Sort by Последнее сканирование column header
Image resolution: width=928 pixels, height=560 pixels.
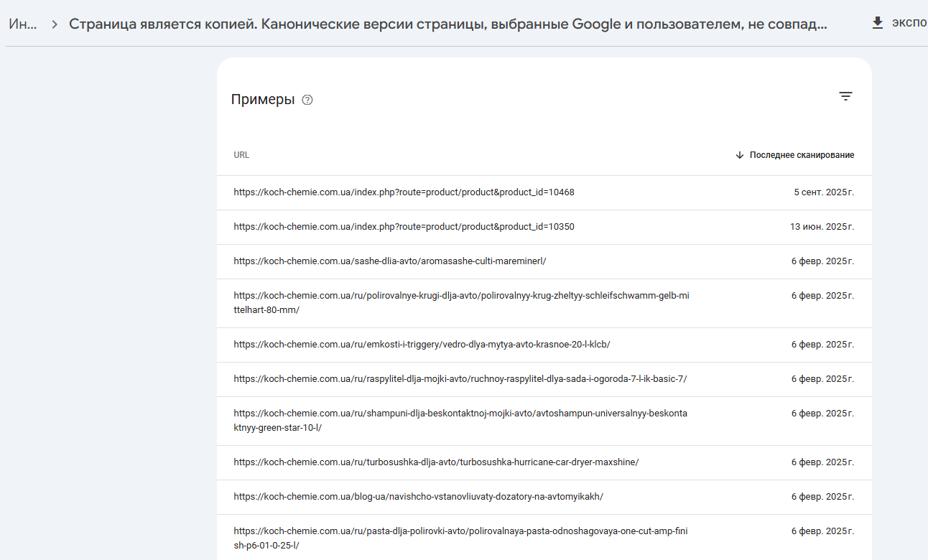pyautogui.click(x=802, y=155)
